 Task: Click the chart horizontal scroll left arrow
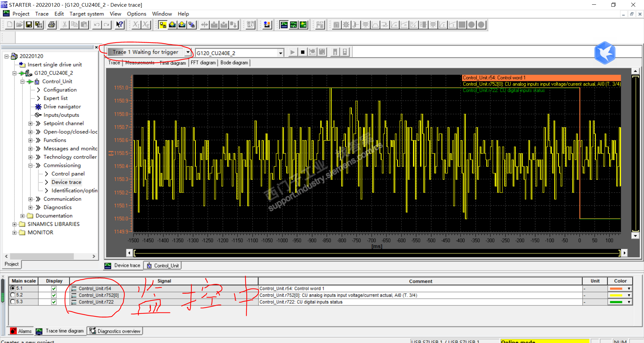click(129, 253)
